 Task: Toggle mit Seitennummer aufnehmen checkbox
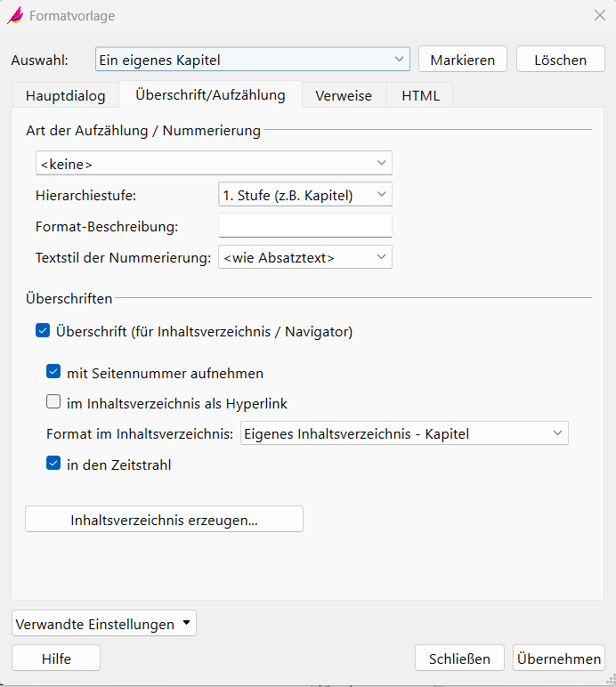point(53,373)
